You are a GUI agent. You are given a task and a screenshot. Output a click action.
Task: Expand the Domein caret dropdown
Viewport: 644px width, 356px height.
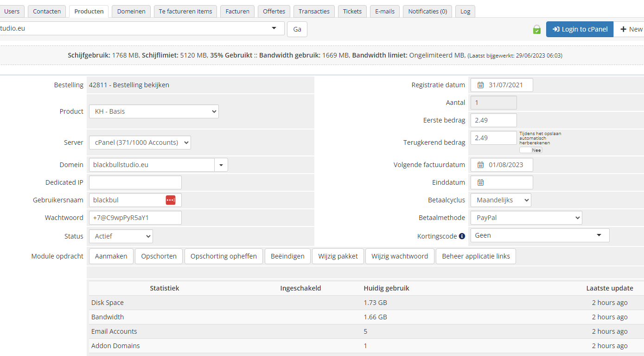tap(221, 165)
